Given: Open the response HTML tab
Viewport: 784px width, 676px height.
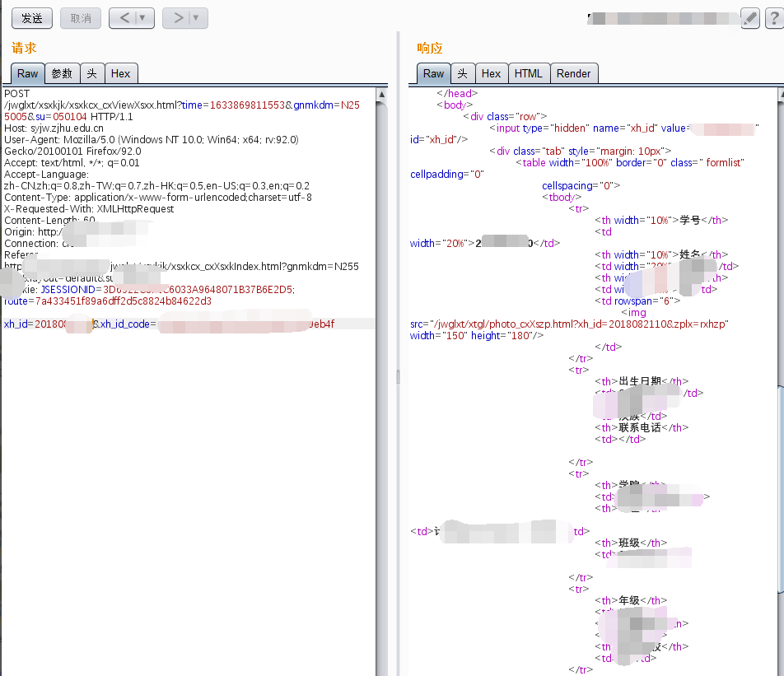Looking at the screenshot, I should coord(529,73).
